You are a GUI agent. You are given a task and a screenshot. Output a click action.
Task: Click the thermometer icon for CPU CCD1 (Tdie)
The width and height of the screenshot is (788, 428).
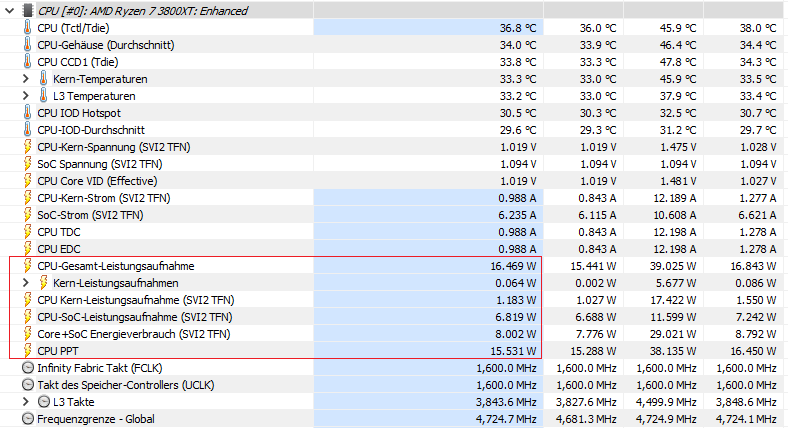(28, 62)
